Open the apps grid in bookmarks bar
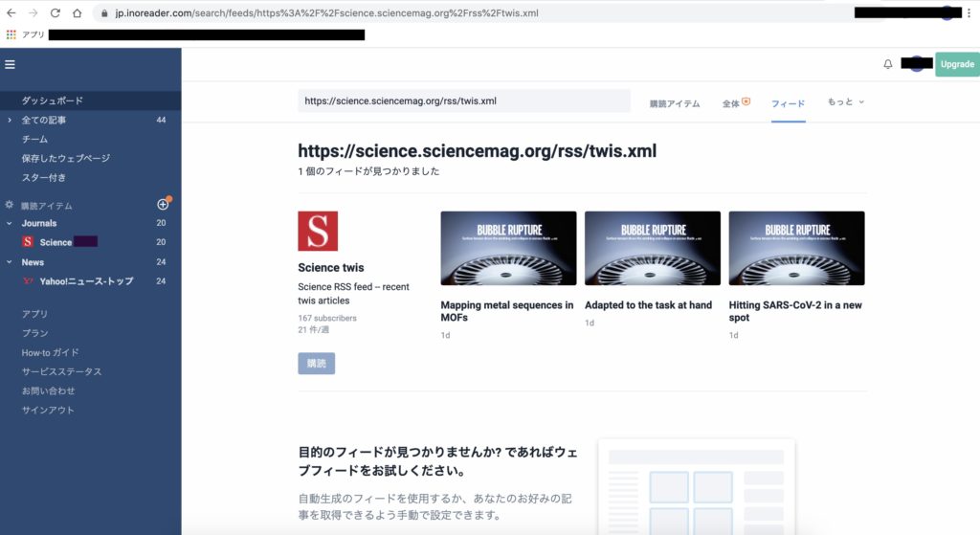Screen dimensions: 980x535 (x=11, y=34)
